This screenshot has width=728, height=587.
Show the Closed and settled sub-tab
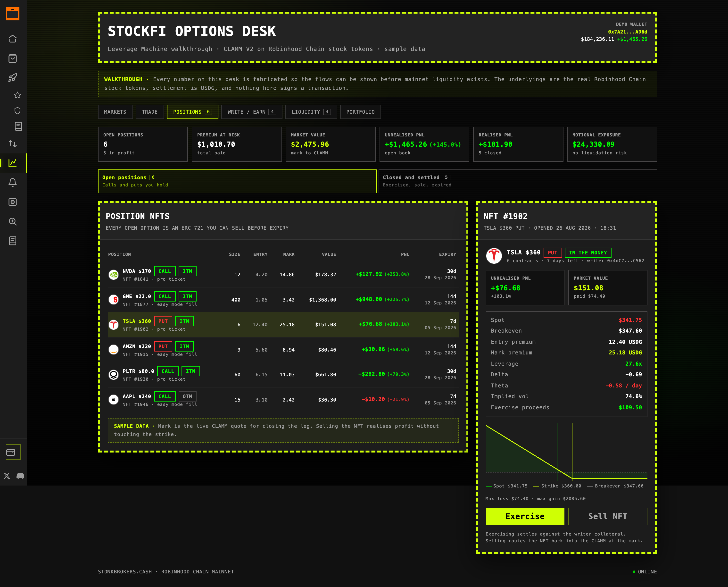(x=518, y=181)
